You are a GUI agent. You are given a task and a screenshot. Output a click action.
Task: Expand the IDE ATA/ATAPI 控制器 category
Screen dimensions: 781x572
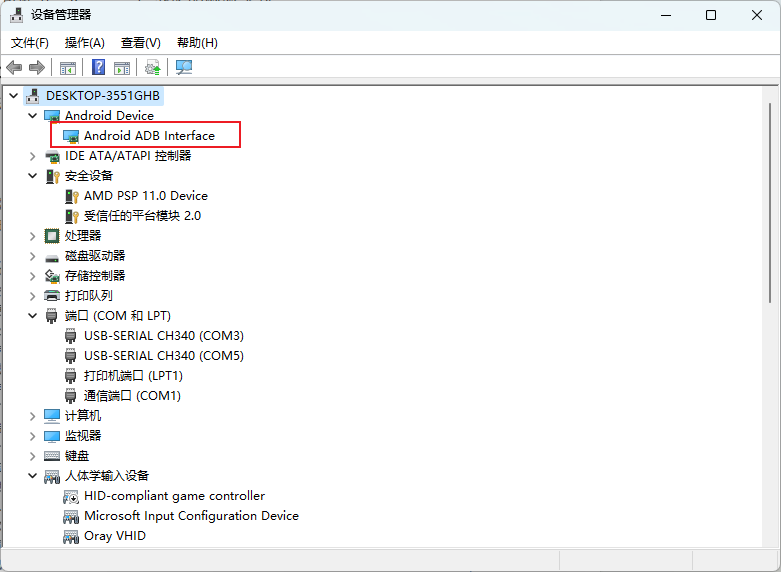coord(33,156)
